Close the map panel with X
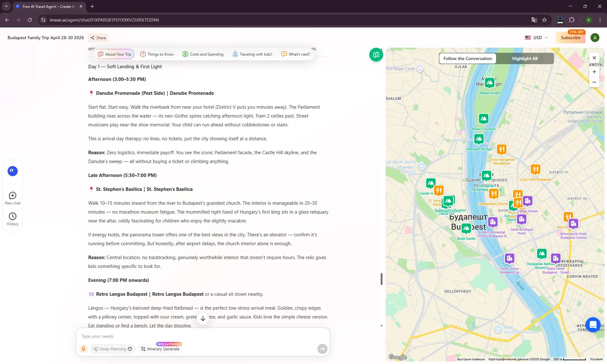Viewport: 607px width, 364px height. coord(594,58)
